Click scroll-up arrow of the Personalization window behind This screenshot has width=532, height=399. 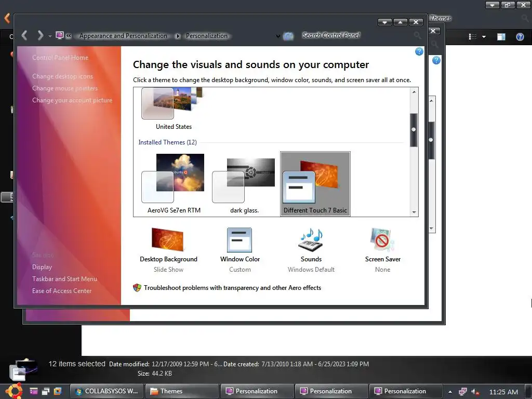point(432,100)
